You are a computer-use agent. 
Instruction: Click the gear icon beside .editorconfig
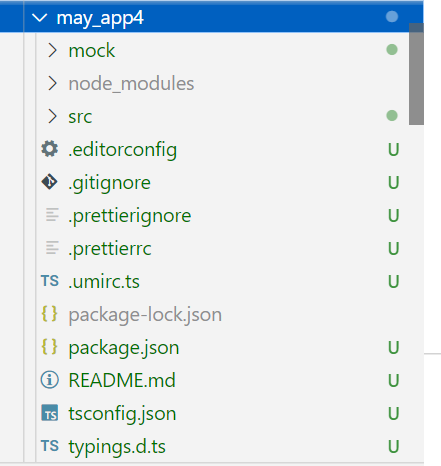tap(50, 149)
